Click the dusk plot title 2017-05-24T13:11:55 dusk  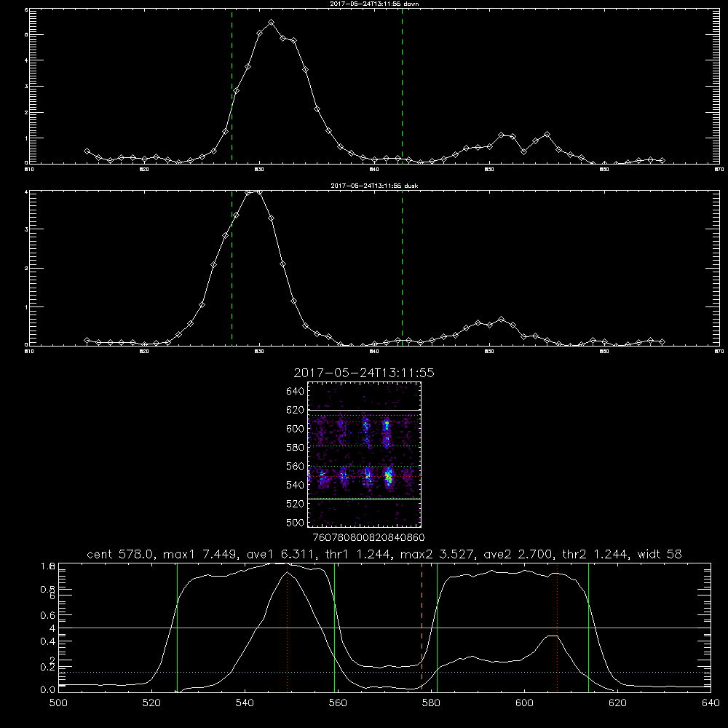pyautogui.click(x=374, y=186)
